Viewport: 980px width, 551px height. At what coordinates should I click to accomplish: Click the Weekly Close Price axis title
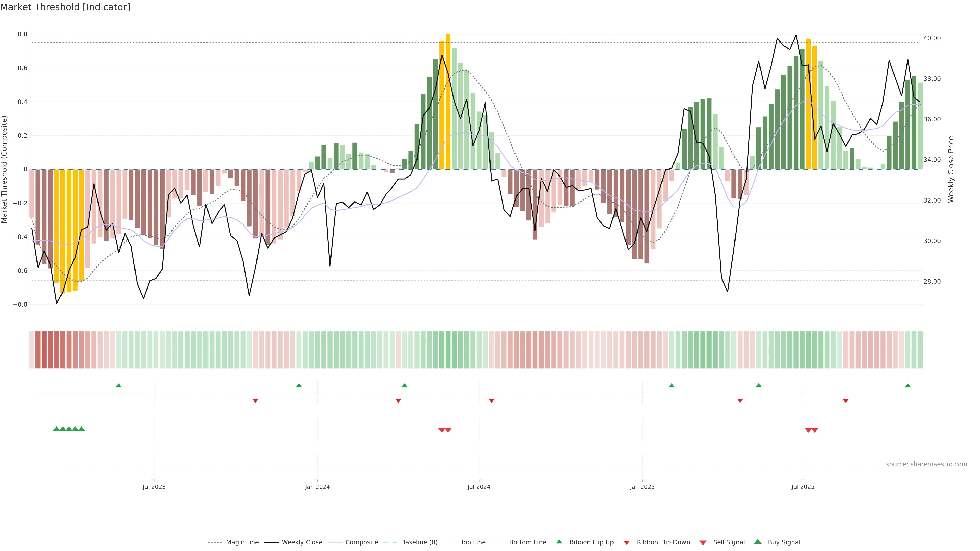click(951, 169)
